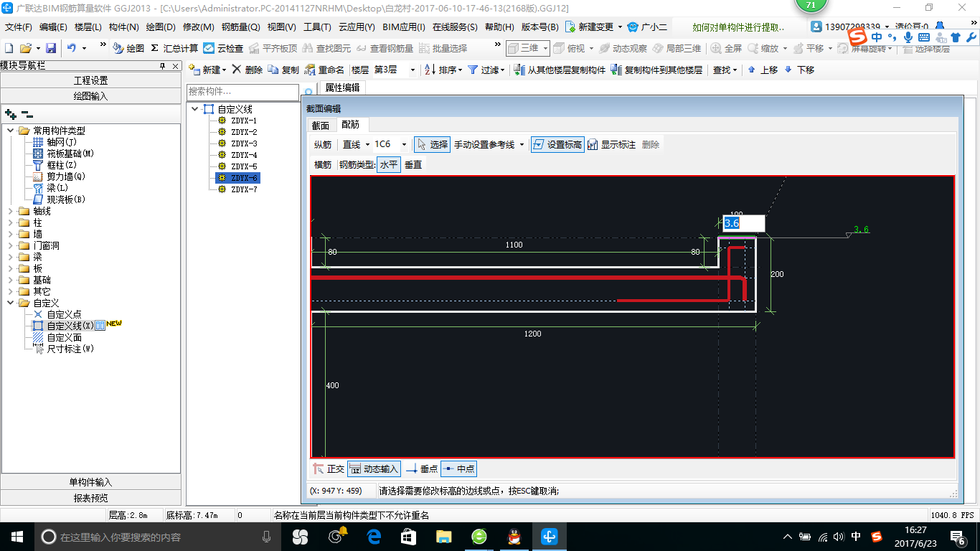Collapse the 常用构件类型 tree node

(x=11, y=131)
